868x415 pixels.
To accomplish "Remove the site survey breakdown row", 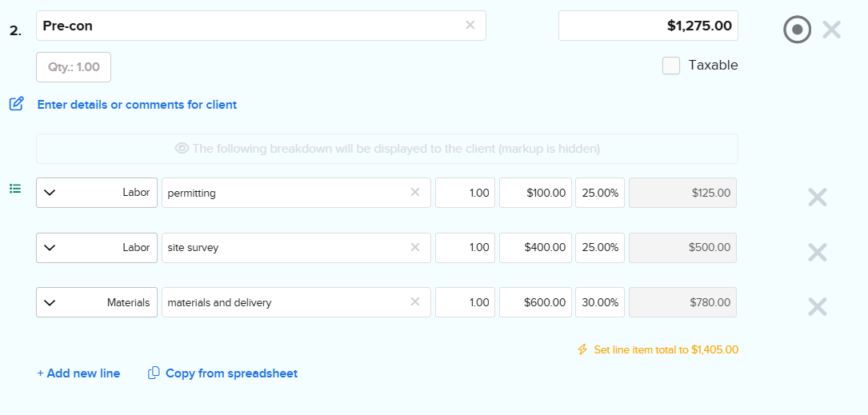I will (817, 253).
